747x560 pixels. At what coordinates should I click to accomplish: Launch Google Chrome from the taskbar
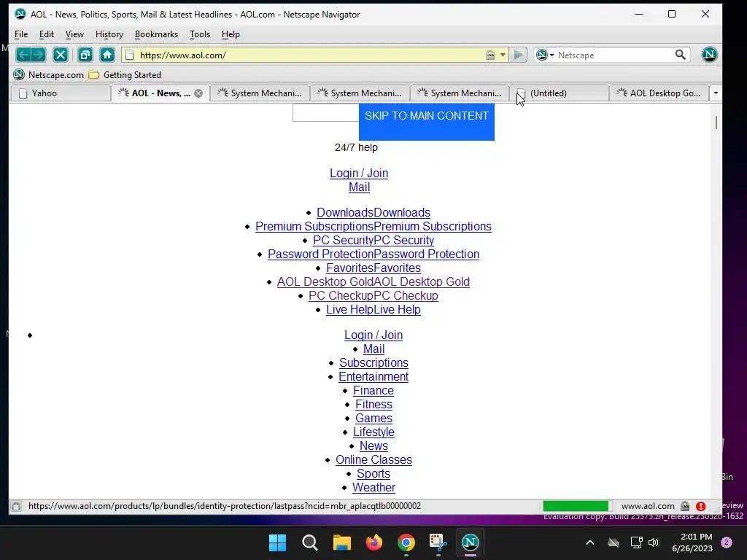tap(406, 542)
